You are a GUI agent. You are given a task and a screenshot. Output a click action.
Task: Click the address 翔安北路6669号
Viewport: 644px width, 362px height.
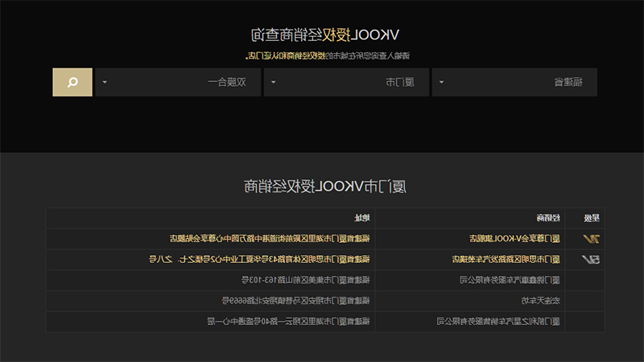click(296, 301)
